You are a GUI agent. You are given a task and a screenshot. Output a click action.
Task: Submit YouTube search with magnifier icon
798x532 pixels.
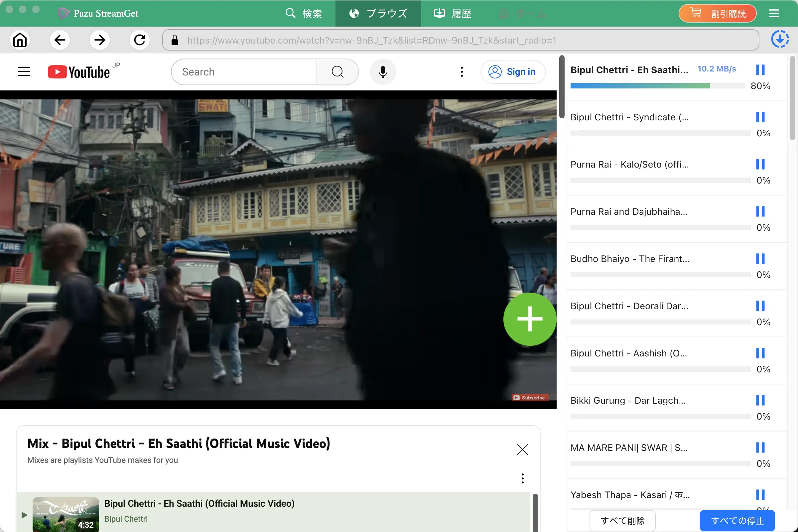[x=337, y=71]
